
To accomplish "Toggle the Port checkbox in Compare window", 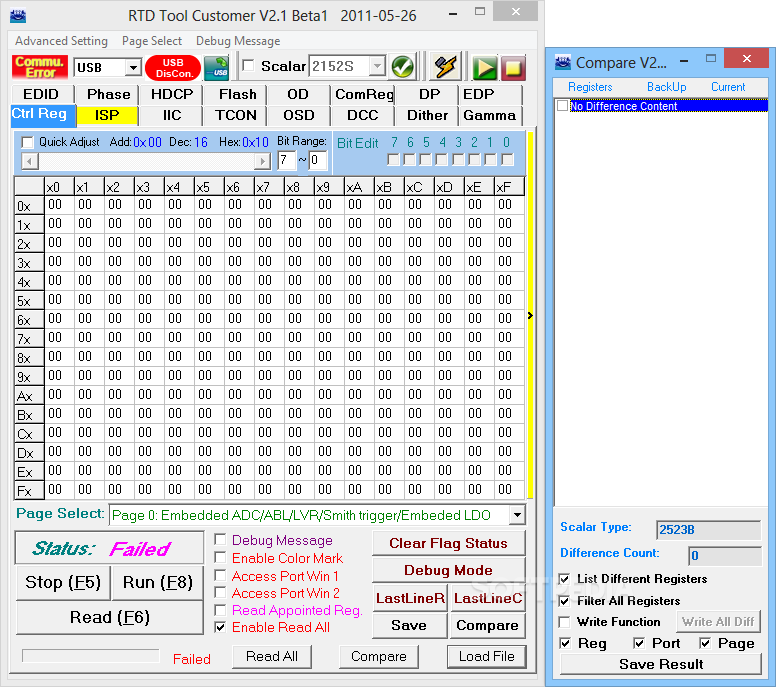I will tap(639, 643).
